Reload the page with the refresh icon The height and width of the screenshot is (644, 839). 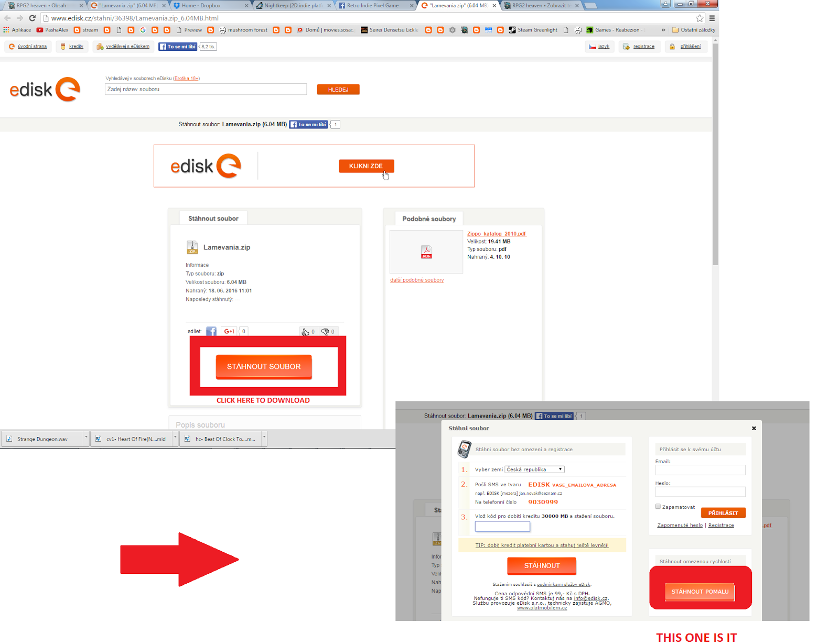tap(33, 18)
